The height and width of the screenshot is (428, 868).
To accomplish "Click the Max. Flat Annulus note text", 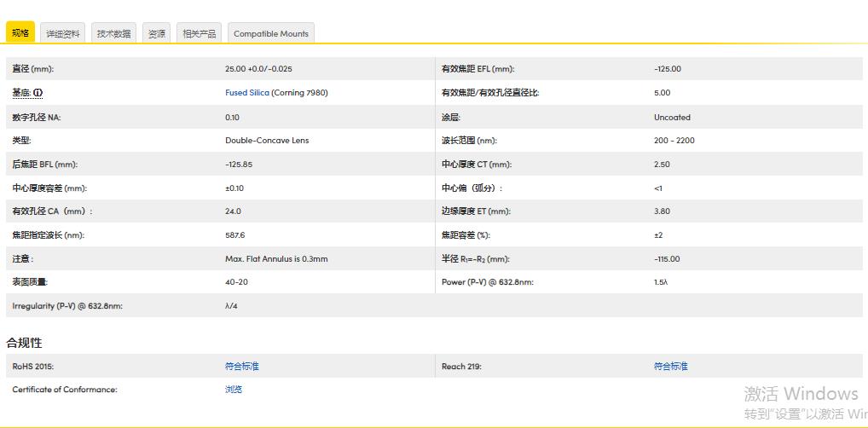I will [276, 259].
